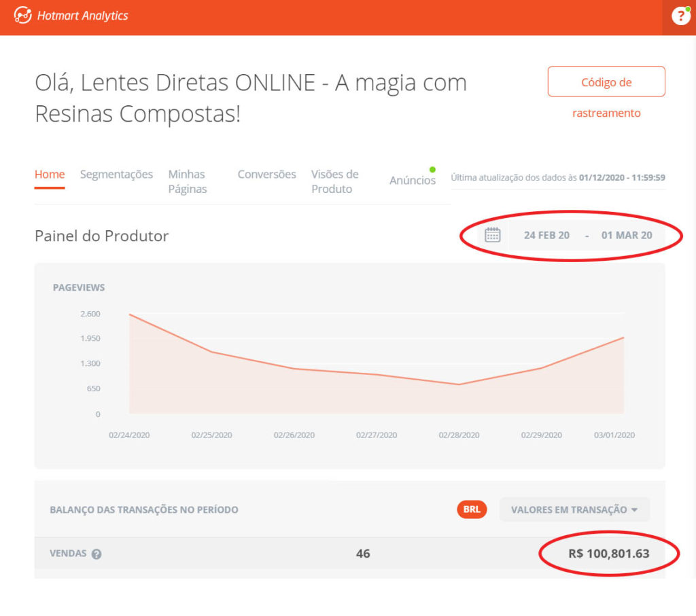Click the 03/01/2020 point on chart

(623, 338)
